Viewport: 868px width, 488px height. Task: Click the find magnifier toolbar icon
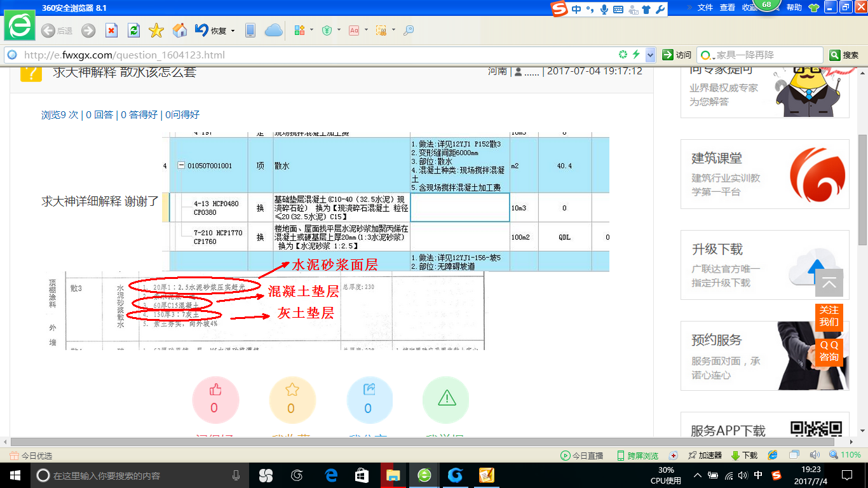pos(409,30)
